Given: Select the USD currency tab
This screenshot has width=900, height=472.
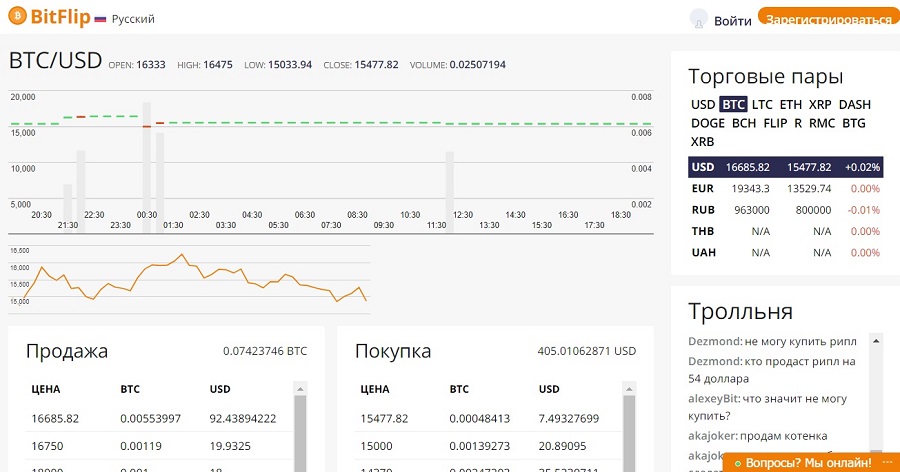Looking at the screenshot, I should (703, 105).
